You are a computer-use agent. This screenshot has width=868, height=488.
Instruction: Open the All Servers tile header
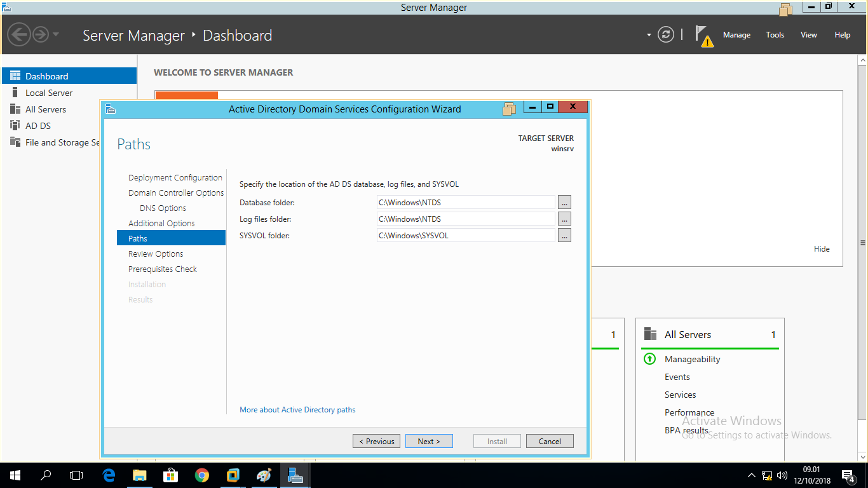click(710, 334)
